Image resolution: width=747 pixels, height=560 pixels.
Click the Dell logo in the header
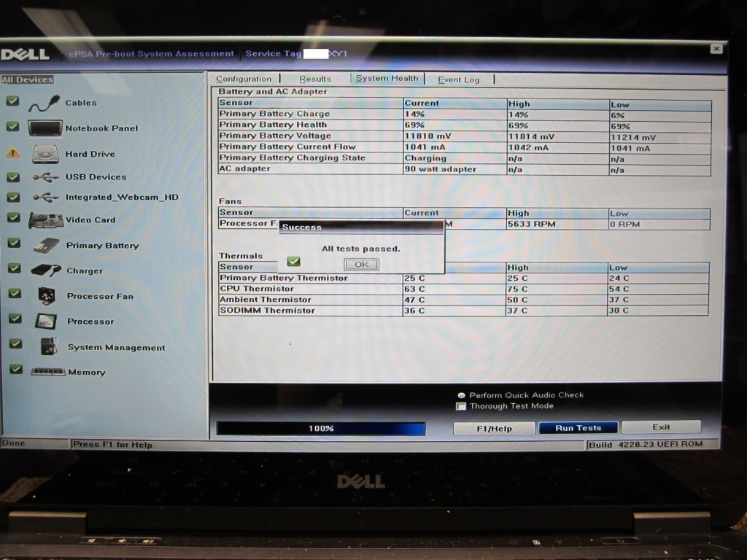pyautogui.click(x=26, y=54)
